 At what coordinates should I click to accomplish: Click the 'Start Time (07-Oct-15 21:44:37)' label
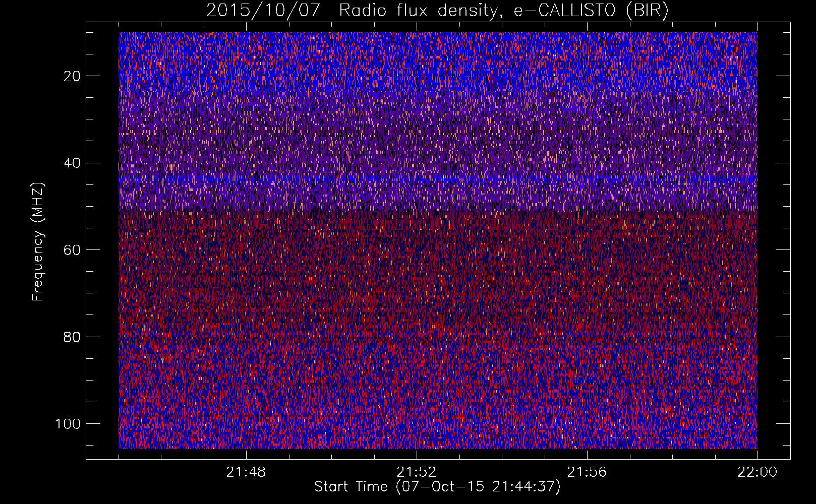point(437,487)
